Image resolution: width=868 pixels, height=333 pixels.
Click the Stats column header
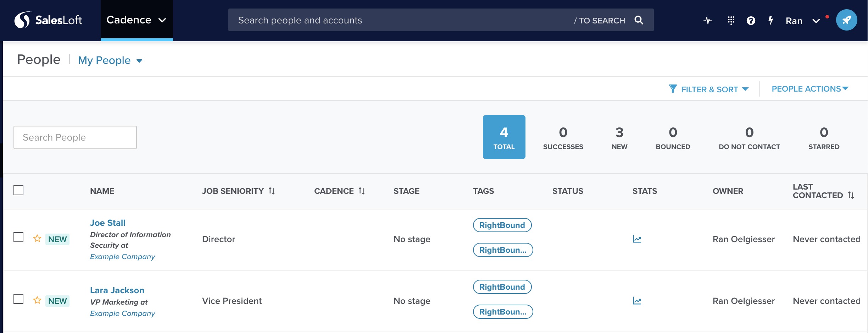pyautogui.click(x=645, y=191)
